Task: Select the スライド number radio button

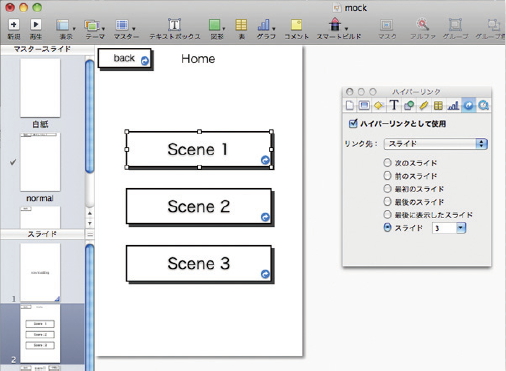Action: pyautogui.click(x=387, y=228)
